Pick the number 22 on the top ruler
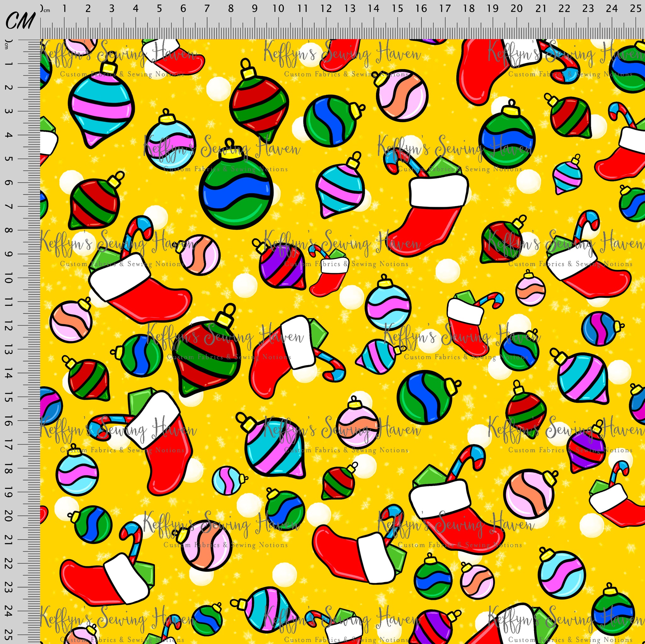Image resolution: width=645 pixels, height=644 pixels. (564, 8)
